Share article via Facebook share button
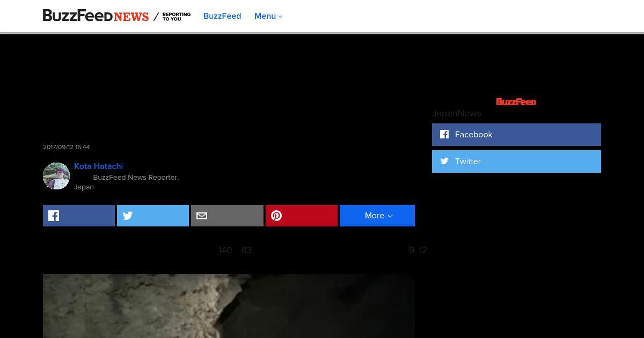The height and width of the screenshot is (338, 644). (x=79, y=216)
